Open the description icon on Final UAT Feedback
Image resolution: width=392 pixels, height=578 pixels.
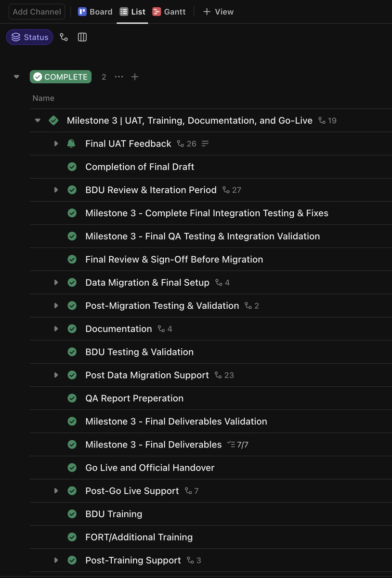tap(205, 144)
